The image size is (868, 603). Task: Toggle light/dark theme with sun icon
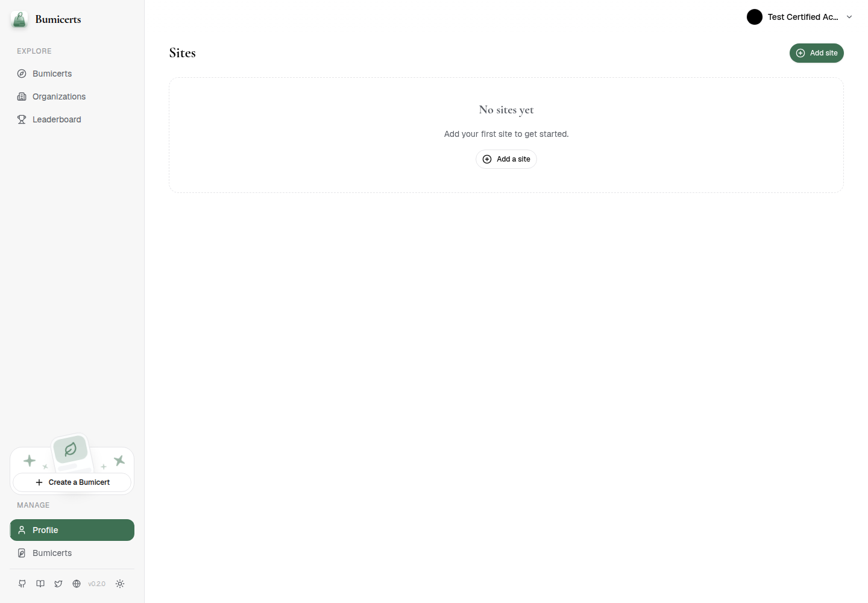click(x=120, y=584)
